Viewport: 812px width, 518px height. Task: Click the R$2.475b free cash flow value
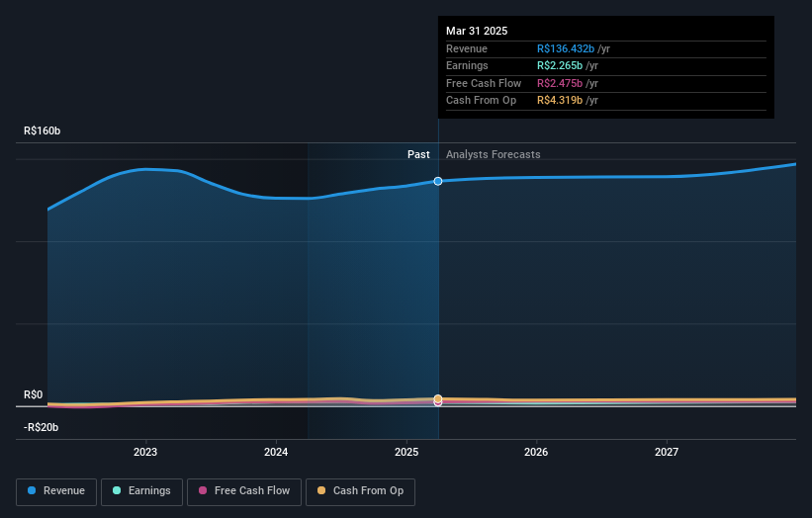[559, 83]
